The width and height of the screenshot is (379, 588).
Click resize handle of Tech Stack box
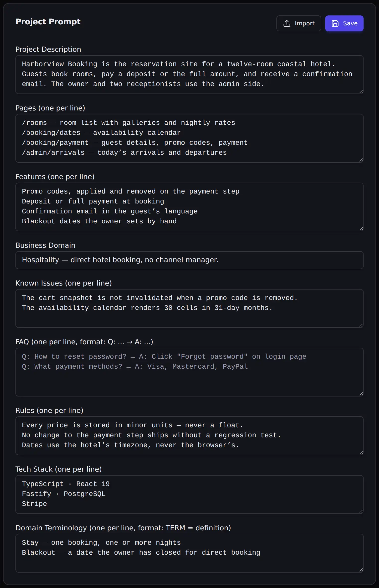(361, 511)
